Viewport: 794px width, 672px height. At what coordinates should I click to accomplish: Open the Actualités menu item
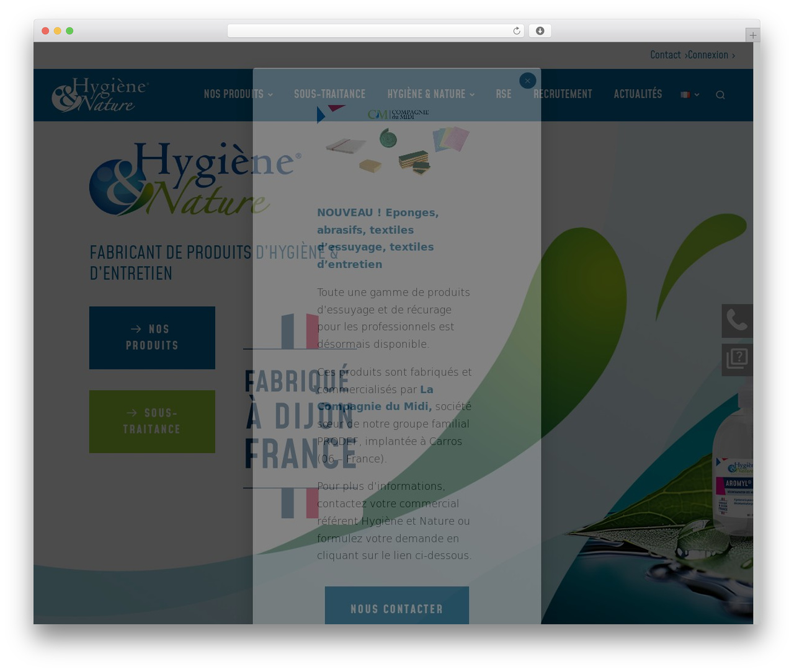point(638,94)
